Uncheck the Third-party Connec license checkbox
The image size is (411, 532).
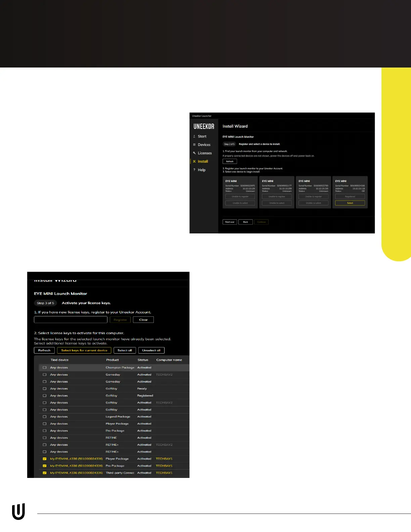click(44, 473)
